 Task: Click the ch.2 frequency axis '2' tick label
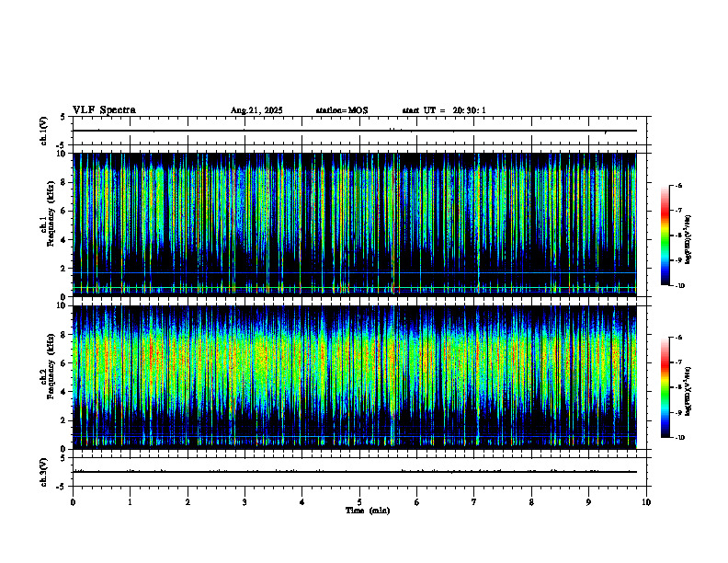[x=64, y=420]
